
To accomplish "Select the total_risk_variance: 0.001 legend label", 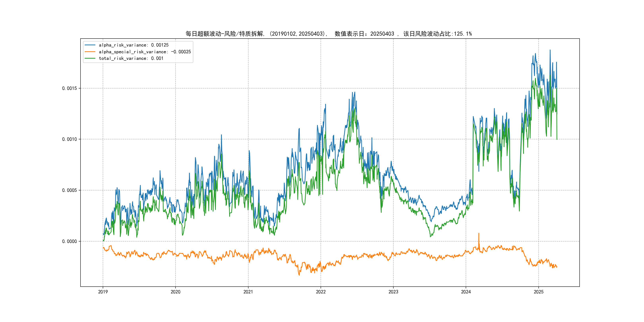I will pos(131,58).
